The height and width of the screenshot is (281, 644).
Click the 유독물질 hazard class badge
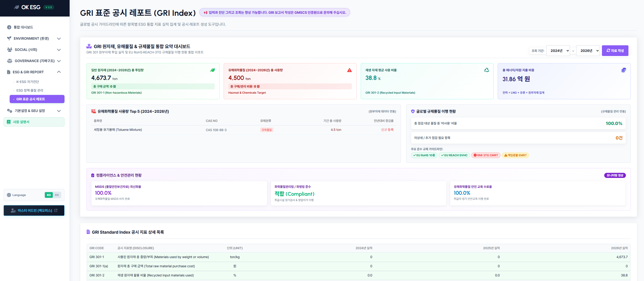(x=267, y=130)
